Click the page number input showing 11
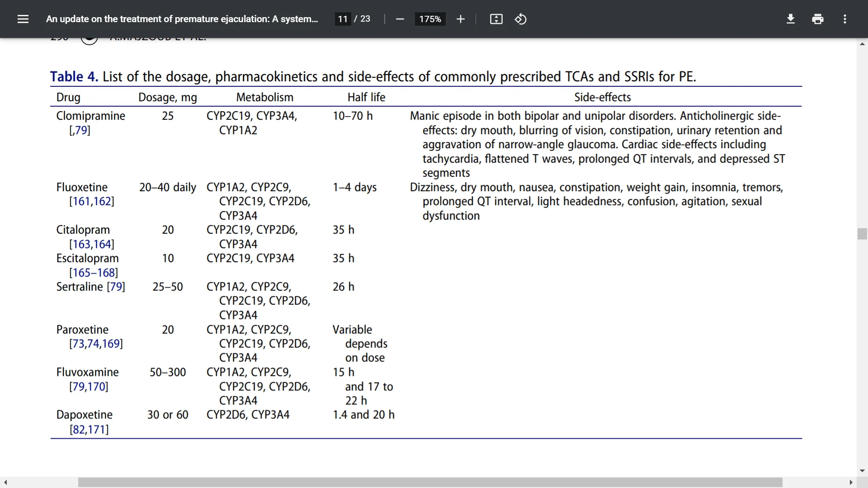 (343, 19)
